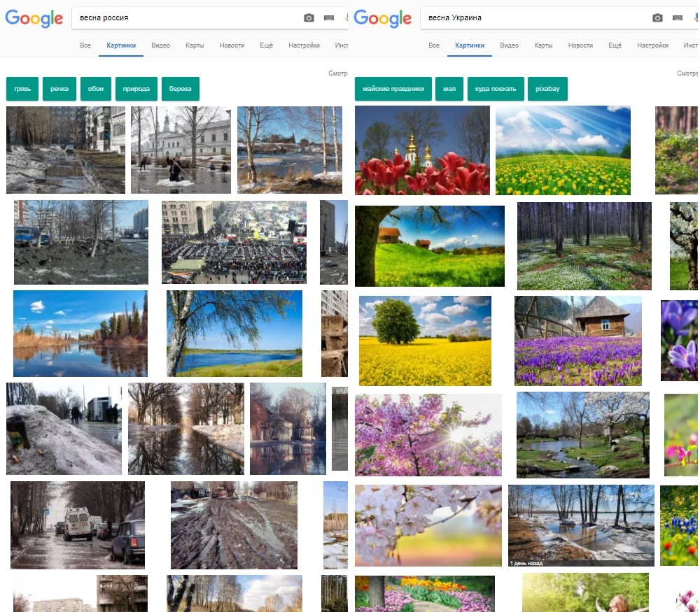700x612 pixels.
Task: Open the colorful tulip garden image
Action: tap(425, 594)
